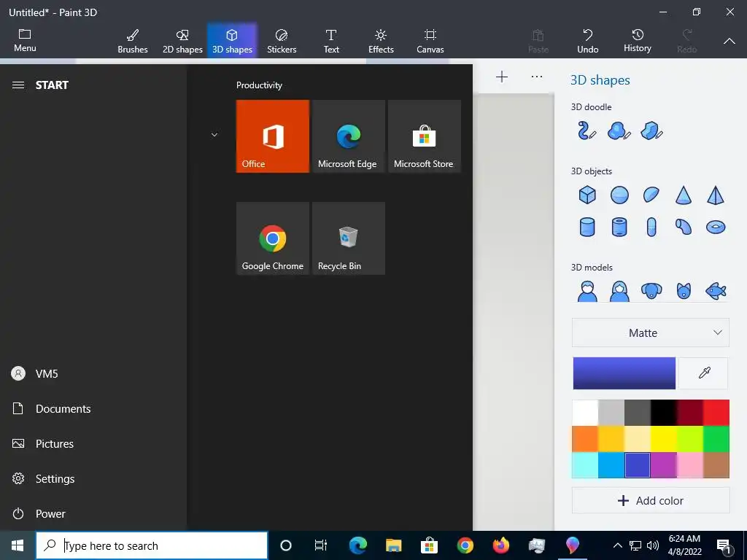Open Settings from Start menu
This screenshot has height=560, width=747.
[93, 478]
